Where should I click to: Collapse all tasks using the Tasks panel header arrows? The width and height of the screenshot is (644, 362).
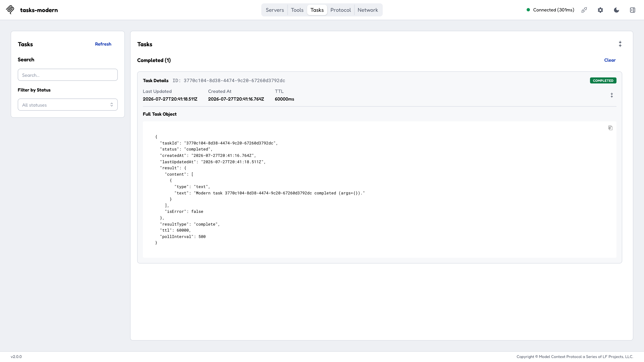pos(620,44)
